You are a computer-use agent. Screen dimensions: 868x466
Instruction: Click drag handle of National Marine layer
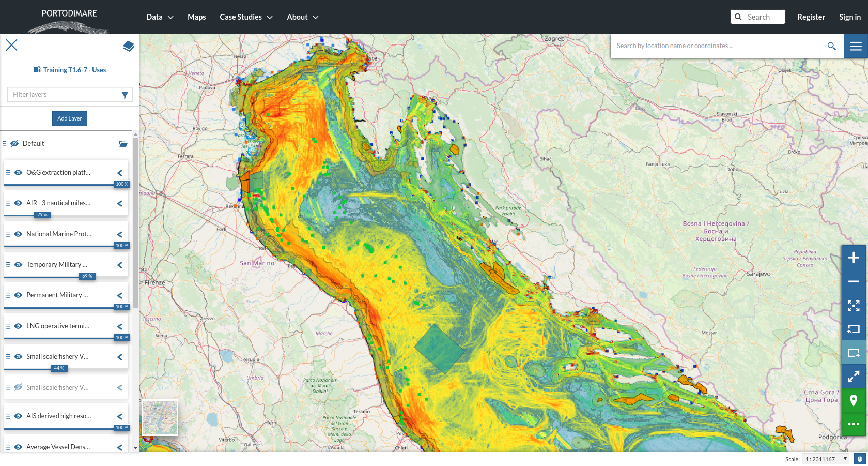pos(8,234)
